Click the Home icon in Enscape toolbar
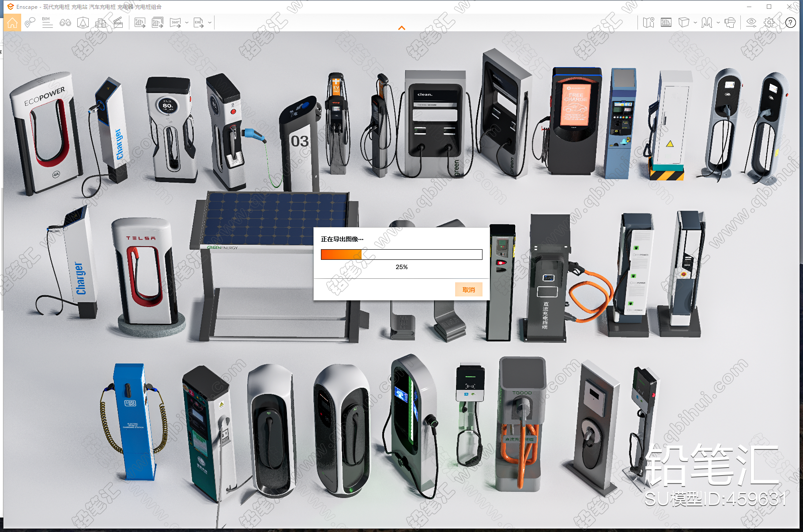This screenshot has height=532, width=803. [x=12, y=23]
